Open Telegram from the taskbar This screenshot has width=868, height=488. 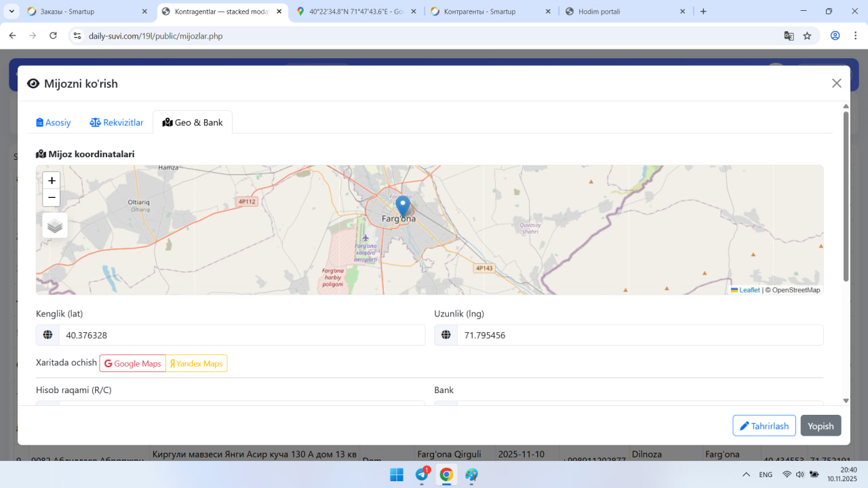pos(422,474)
